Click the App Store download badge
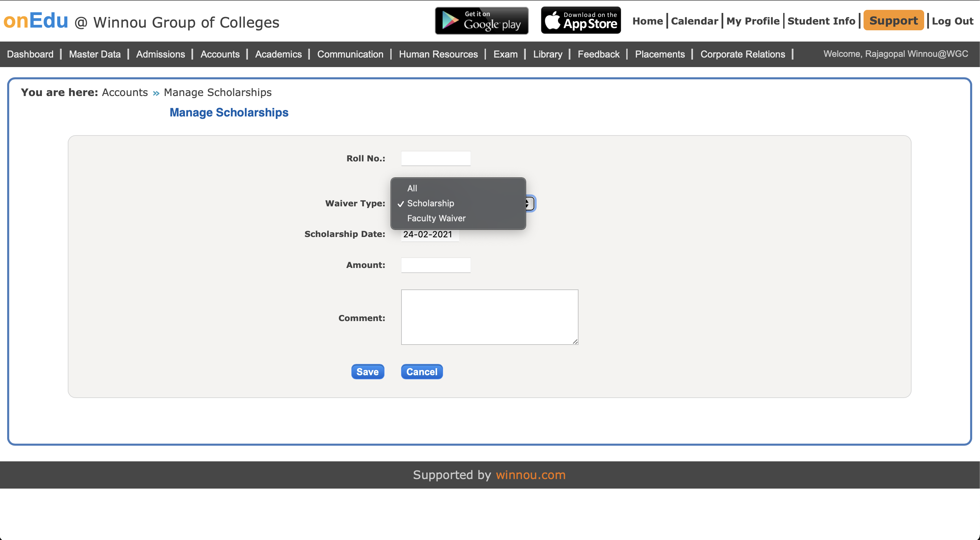This screenshot has width=980, height=540. coord(581,20)
